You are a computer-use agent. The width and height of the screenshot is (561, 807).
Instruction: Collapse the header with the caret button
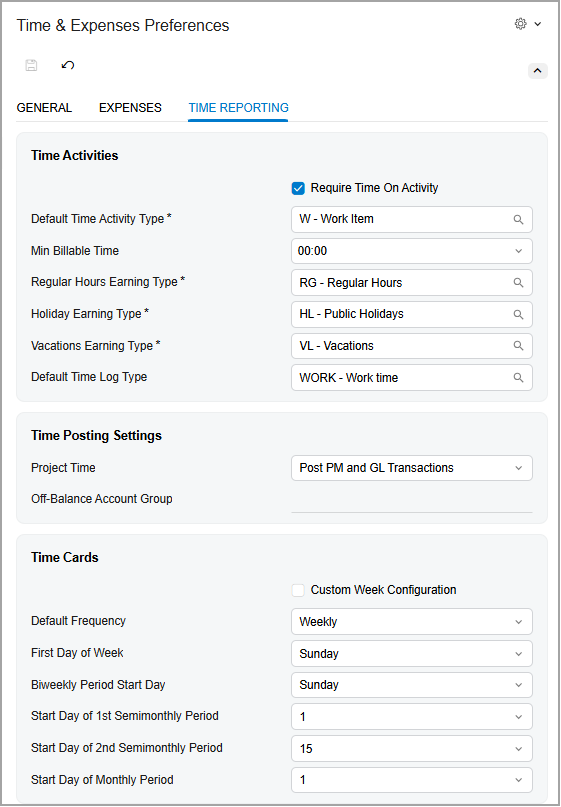[x=537, y=71]
